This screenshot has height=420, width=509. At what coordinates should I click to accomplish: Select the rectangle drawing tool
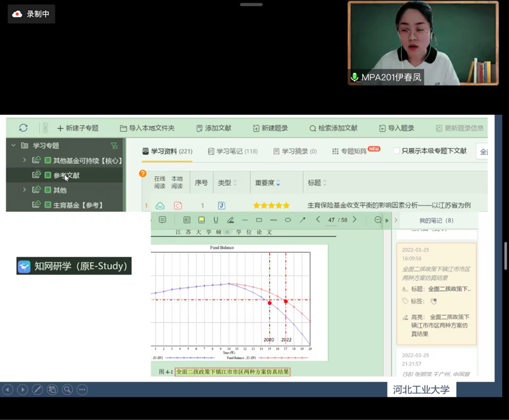tap(259, 220)
